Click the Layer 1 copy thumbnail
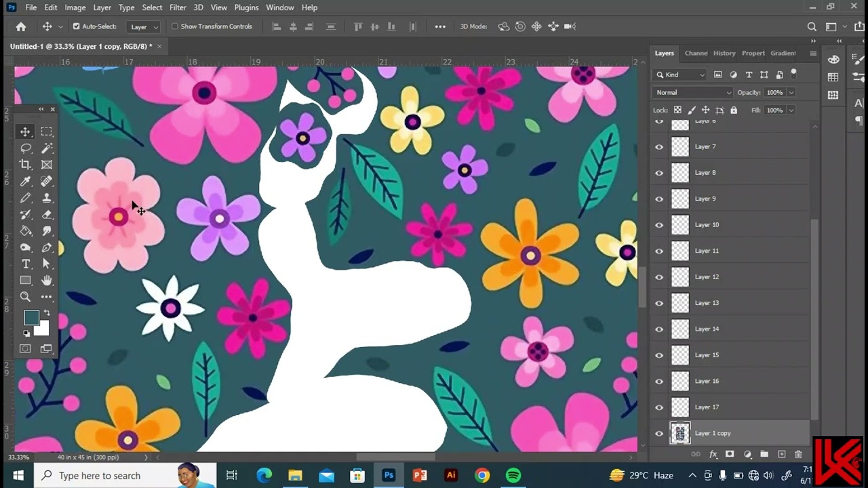Viewport: 868px width, 488px height. pos(680,434)
